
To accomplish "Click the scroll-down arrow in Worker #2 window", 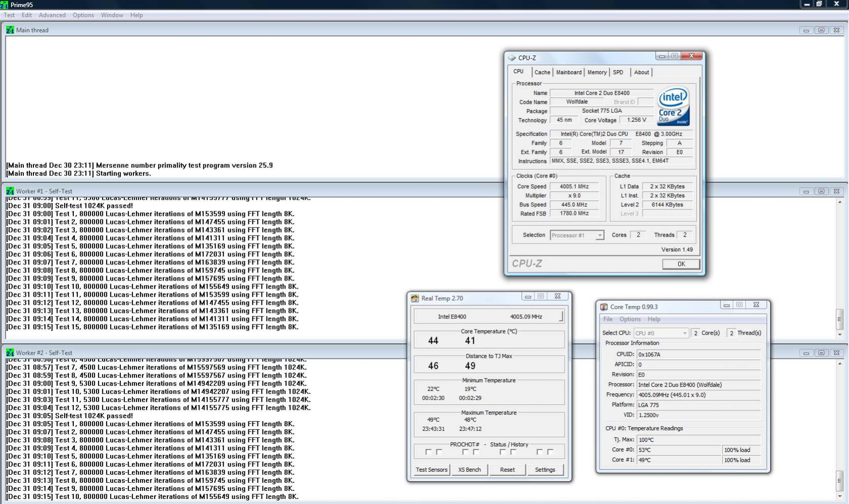I will 839,496.
